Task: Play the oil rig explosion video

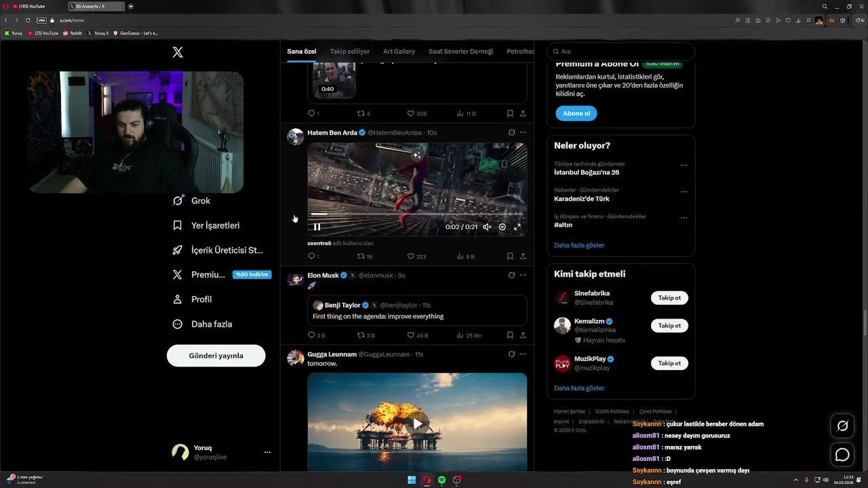Action: [x=417, y=424]
